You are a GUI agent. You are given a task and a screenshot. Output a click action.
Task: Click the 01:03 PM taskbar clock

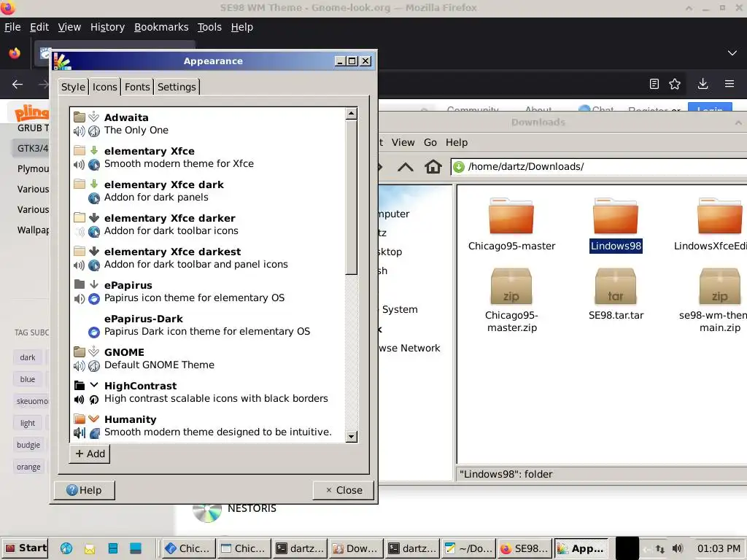coord(719,548)
